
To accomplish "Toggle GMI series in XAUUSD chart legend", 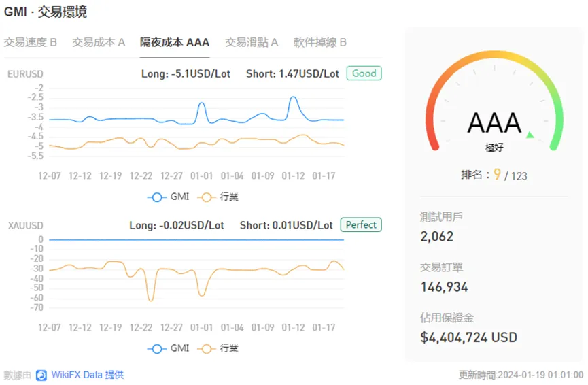I will [x=169, y=348].
